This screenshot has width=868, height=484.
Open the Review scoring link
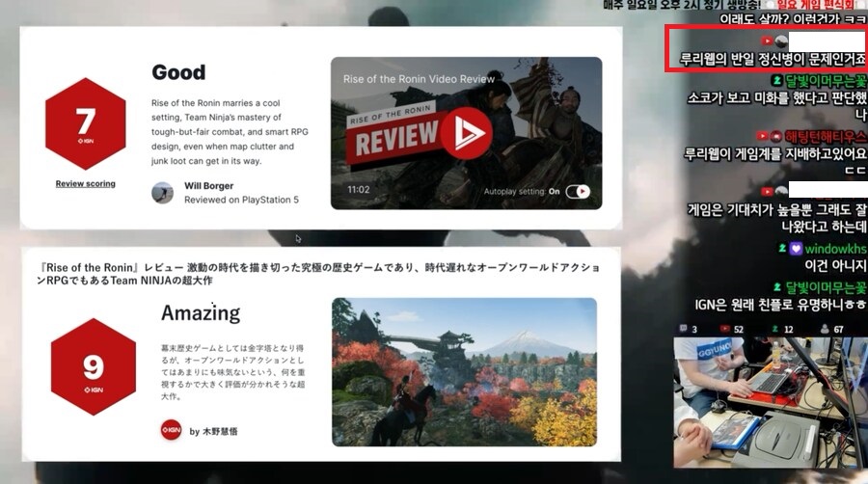[85, 183]
